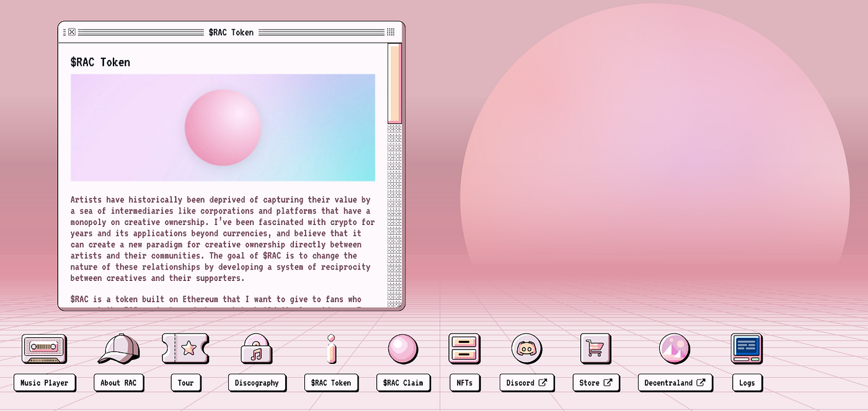Click the $RAC Token window scrollbar thumb
Viewport: 868px width, 411px height.
pyautogui.click(x=394, y=84)
